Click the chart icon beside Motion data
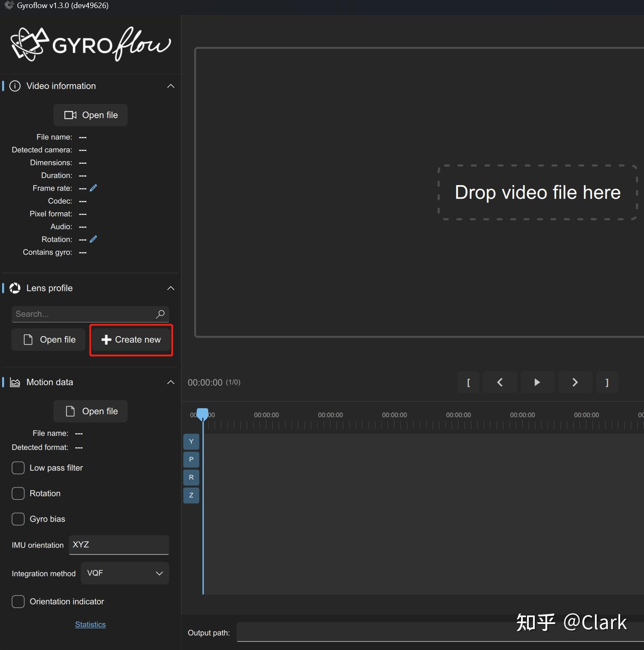Screen dimensions: 644x650 (15, 382)
